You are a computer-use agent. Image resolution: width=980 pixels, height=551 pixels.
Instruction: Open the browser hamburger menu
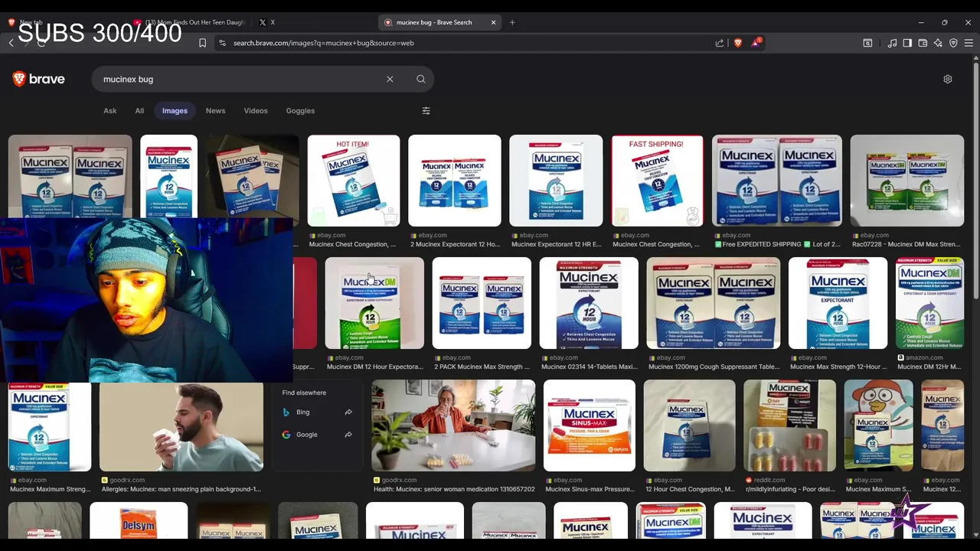(969, 43)
